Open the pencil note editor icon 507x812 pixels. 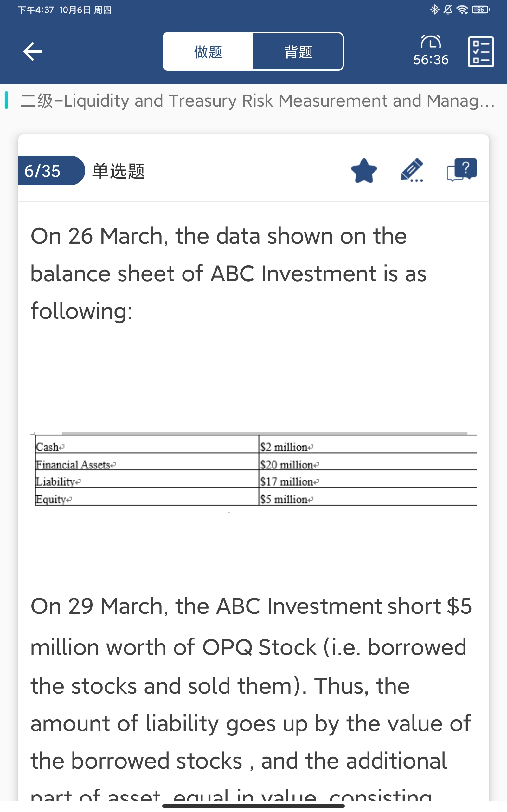[x=412, y=170]
